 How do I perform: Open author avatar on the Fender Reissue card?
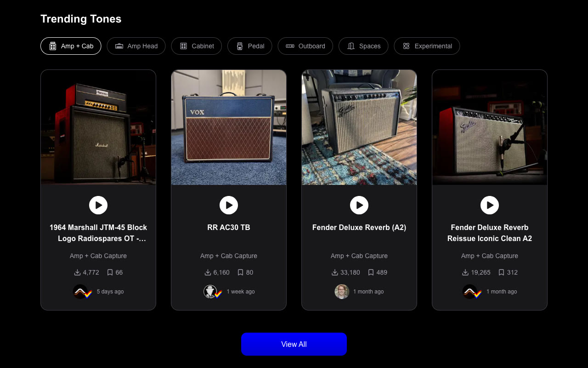470,292
